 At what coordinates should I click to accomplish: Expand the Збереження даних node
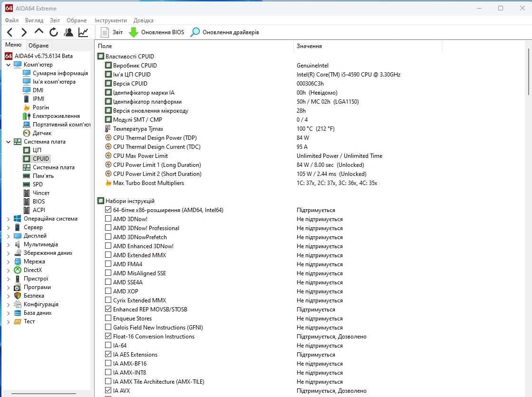[8, 253]
